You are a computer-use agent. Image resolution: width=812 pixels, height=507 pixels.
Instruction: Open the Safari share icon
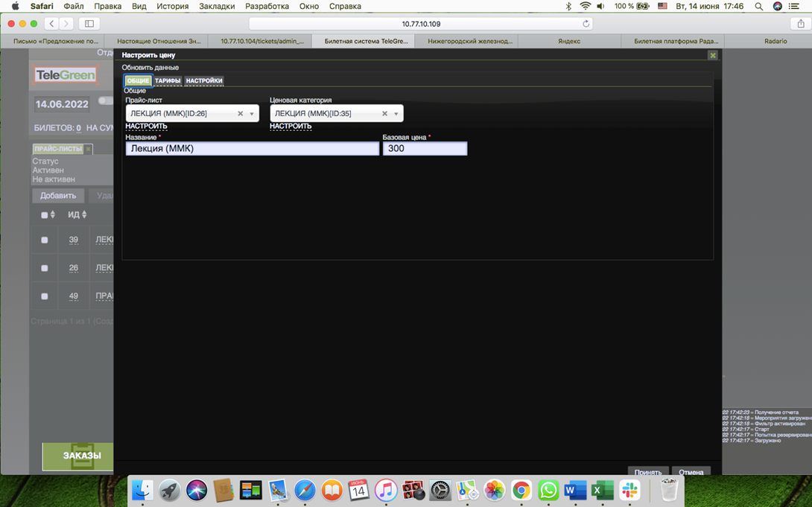pyautogui.click(x=801, y=24)
